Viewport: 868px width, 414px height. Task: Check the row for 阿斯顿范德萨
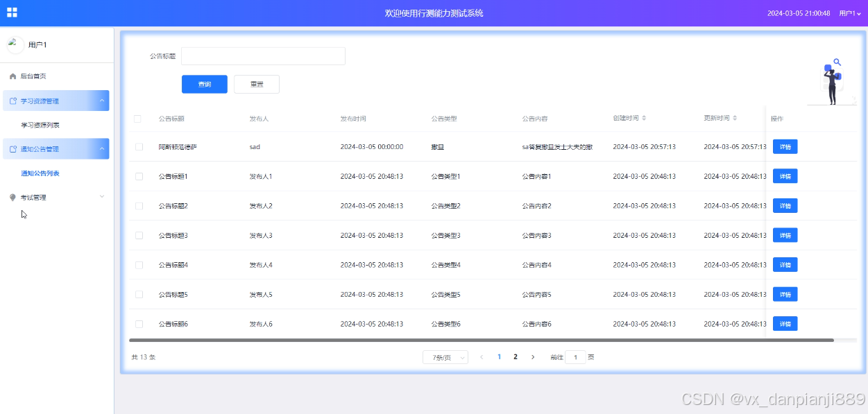[x=139, y=147]
